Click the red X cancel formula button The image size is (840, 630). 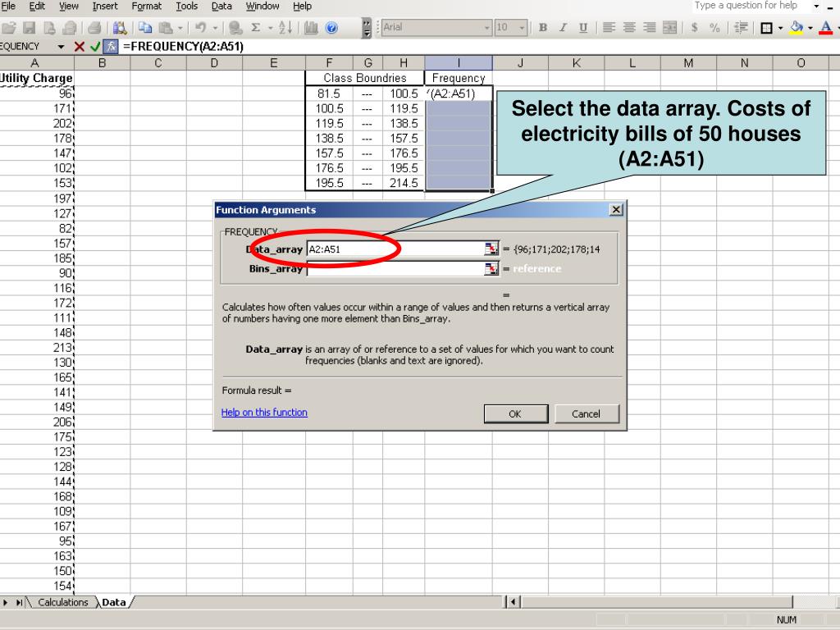(80, 46)
